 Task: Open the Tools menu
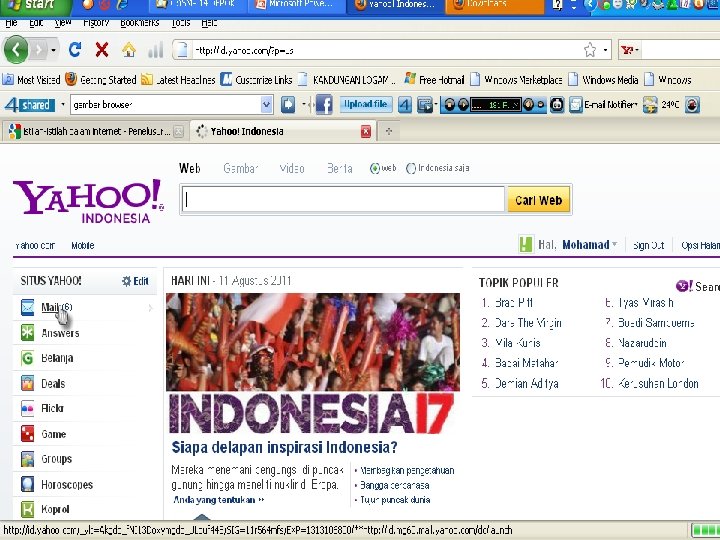coord(181,23)
